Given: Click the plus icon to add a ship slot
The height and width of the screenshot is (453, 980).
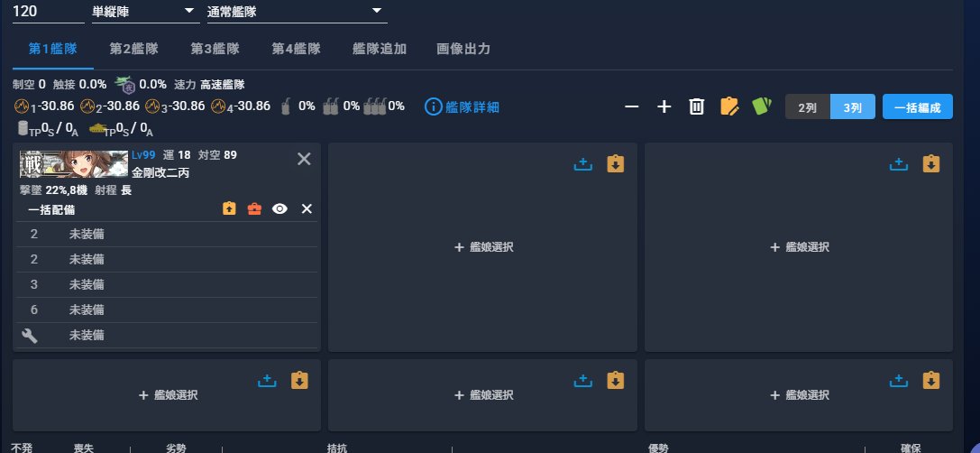Looking at the screenshot, I should [664, 106].
